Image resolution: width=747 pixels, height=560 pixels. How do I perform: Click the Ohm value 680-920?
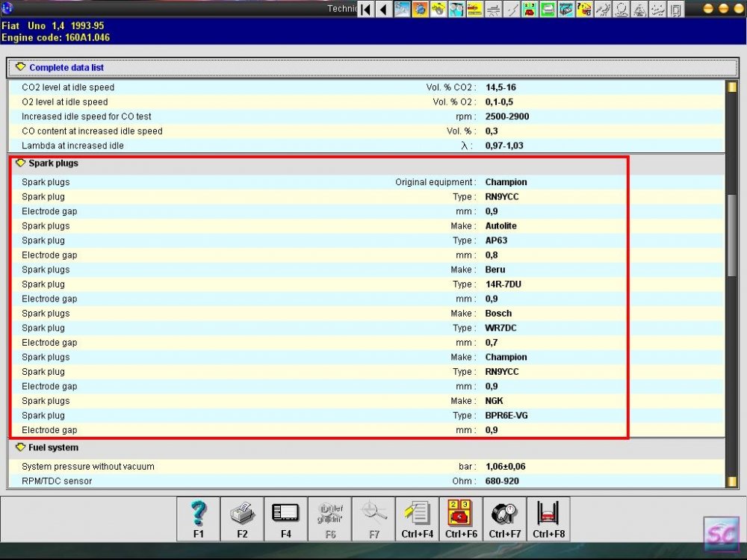(502, 481)
